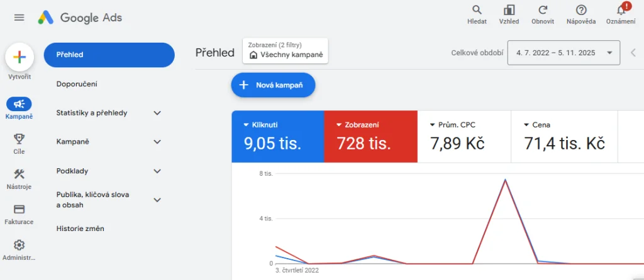Viewport: 644px width, 280px height.
Task: Select the Přehled menu item
Action: (109, 55)
